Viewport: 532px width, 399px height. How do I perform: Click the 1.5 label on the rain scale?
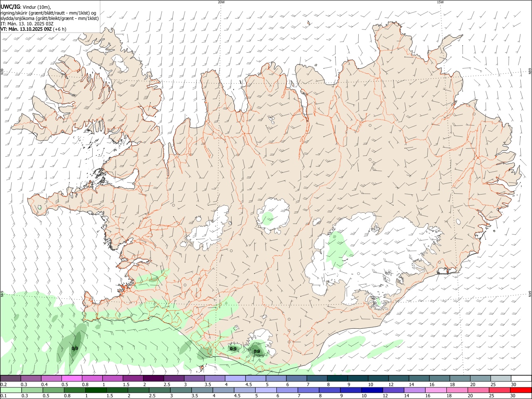coord(110,396)
